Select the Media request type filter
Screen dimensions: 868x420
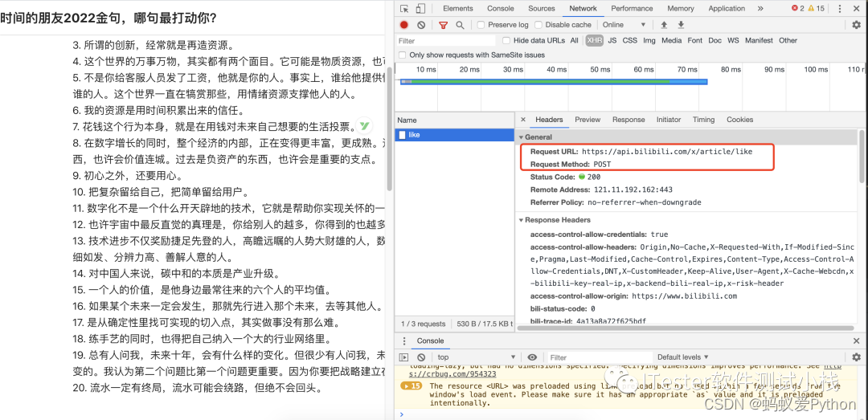point(671,40)
